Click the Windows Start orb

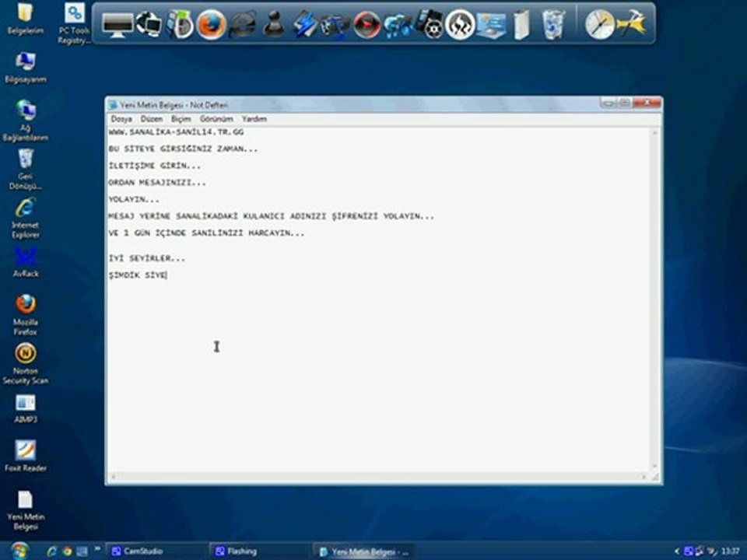(x=20, y=551)
